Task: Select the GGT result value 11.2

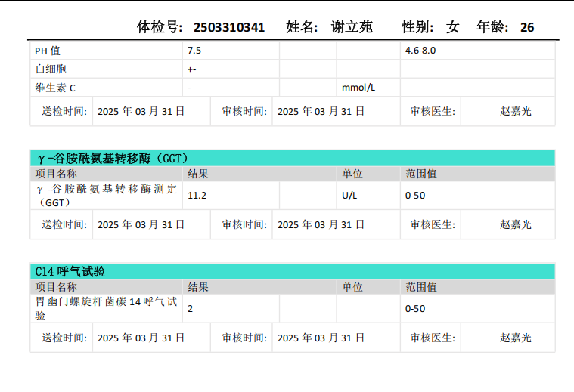Action: point(197,196)
